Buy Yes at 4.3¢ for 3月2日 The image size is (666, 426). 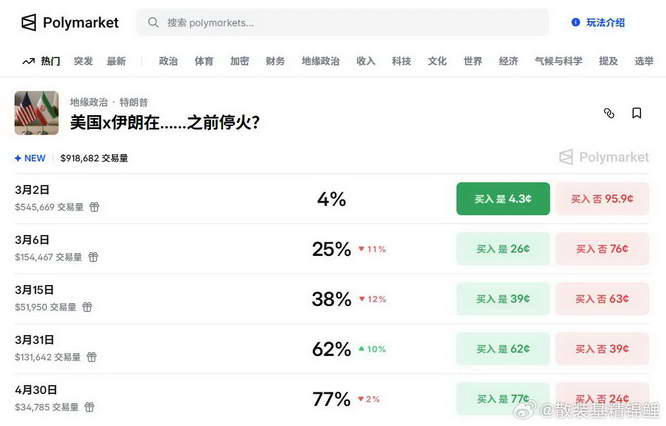tap(503, 199)
